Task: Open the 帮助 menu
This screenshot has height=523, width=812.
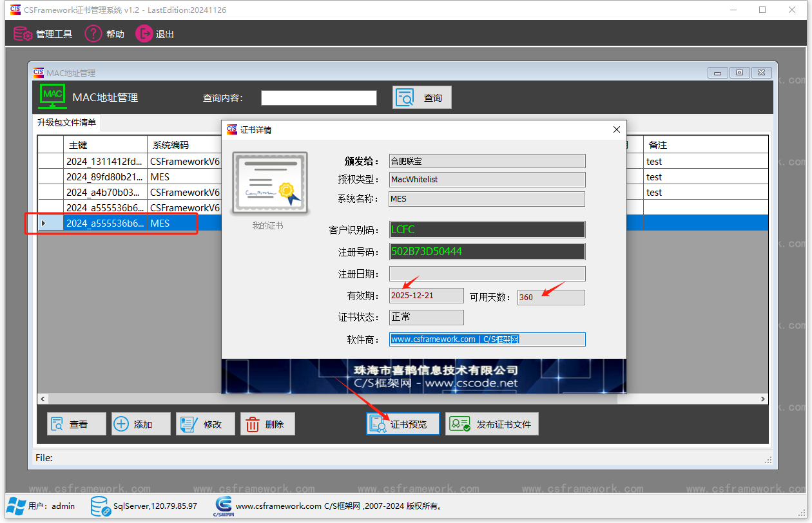Action: tap(104, 34)
